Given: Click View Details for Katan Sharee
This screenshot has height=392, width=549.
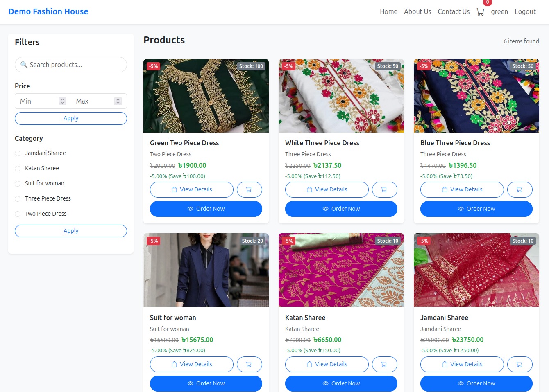Looking at the screenshot, I should click(x=327, y=364).
